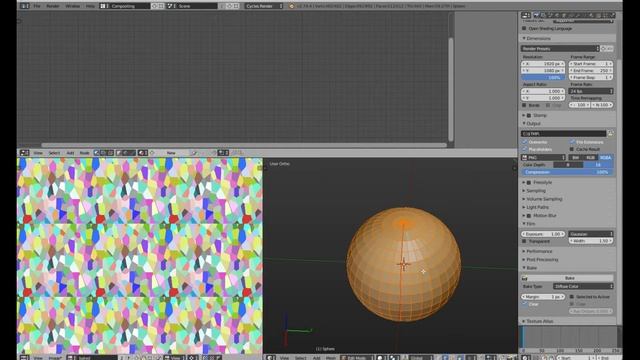Open the node editor Add menu
The height and width of the screenshot is (360, 640).
pos(70,153)
